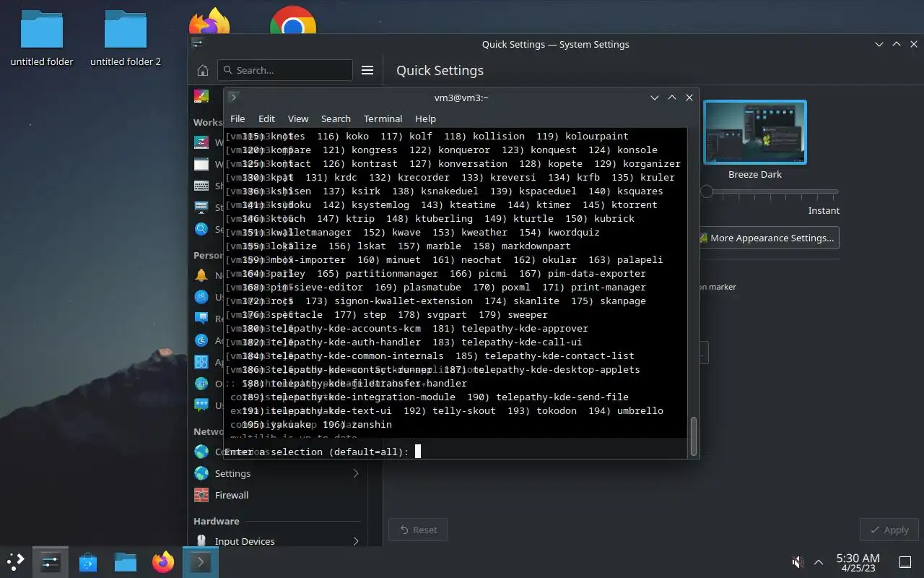Viewport: 924px width, 578px height.
Task: Open Network Connections via globe icon
Action: (201, 452)
